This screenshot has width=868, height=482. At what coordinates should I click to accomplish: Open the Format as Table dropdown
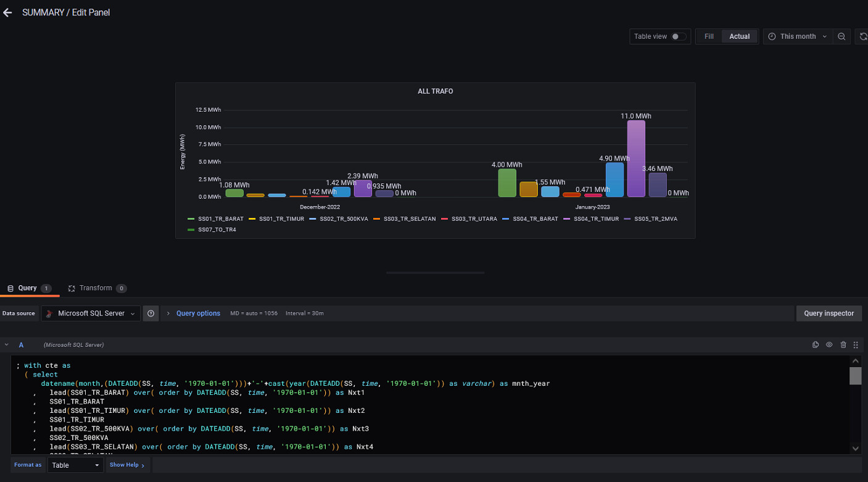[x=75, y=465]
